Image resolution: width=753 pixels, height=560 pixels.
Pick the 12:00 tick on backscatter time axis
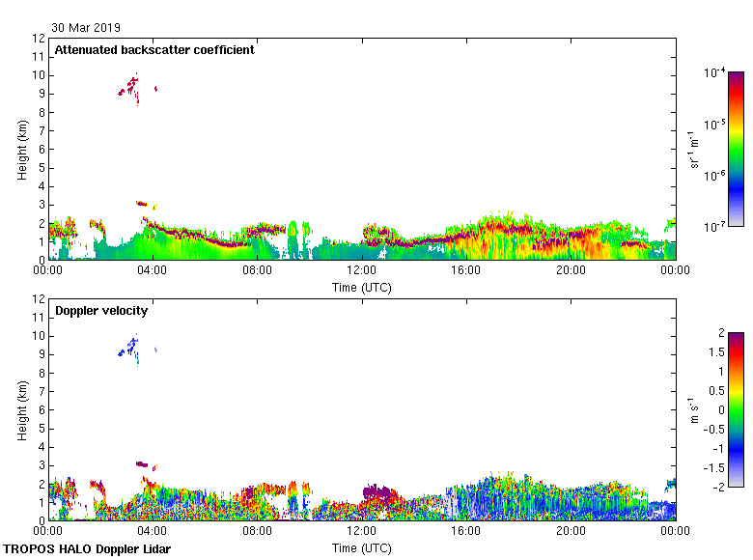[362, 261]
